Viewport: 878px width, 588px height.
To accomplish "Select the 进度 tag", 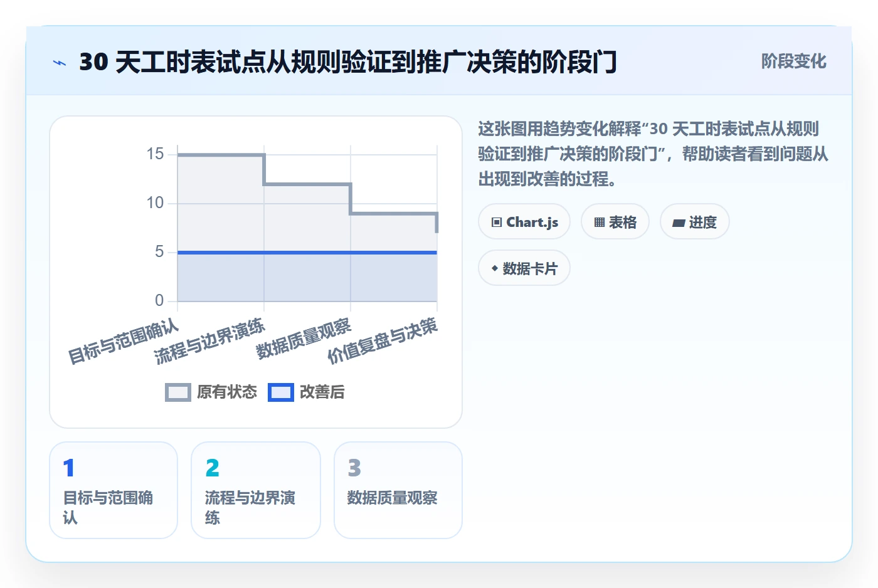I will (694, 222).
